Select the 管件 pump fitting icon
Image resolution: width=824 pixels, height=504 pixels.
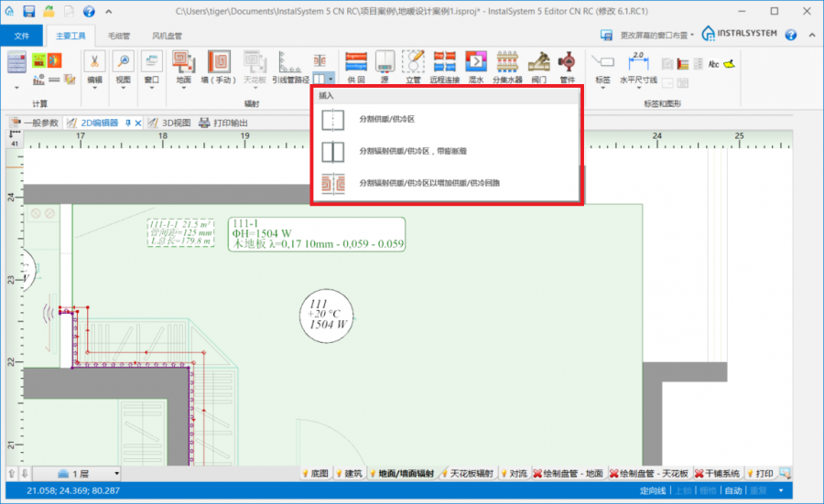[x=567, y=62]
